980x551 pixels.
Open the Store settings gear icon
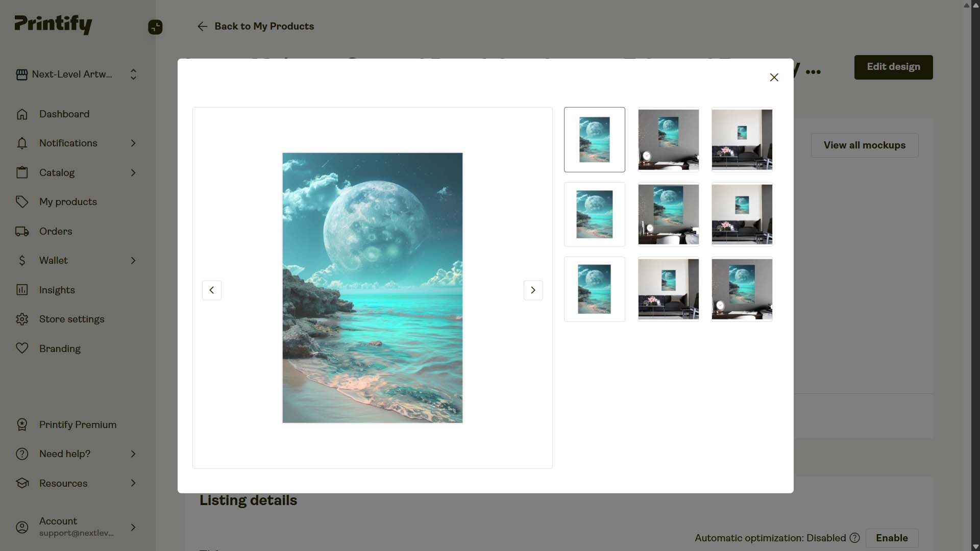[x=22, y=319]
